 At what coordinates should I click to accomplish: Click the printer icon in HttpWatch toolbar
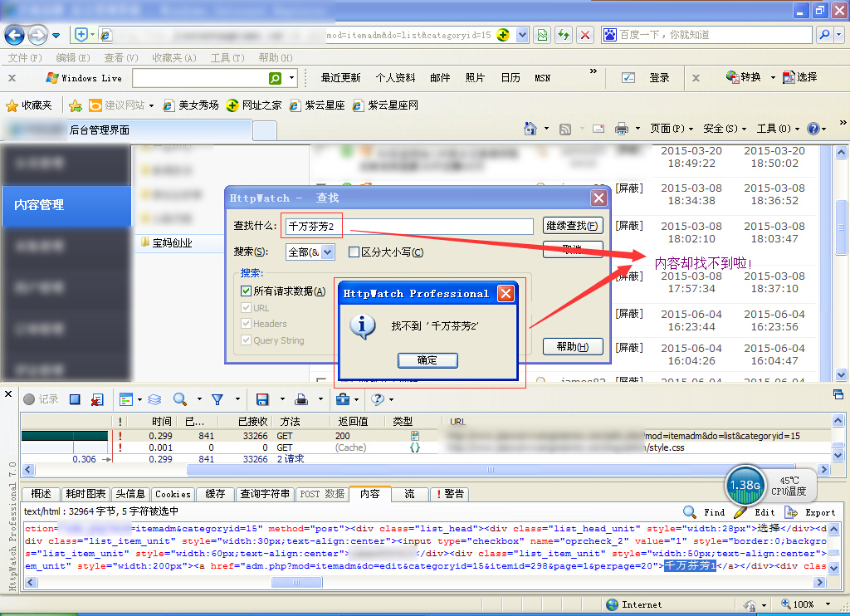(x=302, y=399)
